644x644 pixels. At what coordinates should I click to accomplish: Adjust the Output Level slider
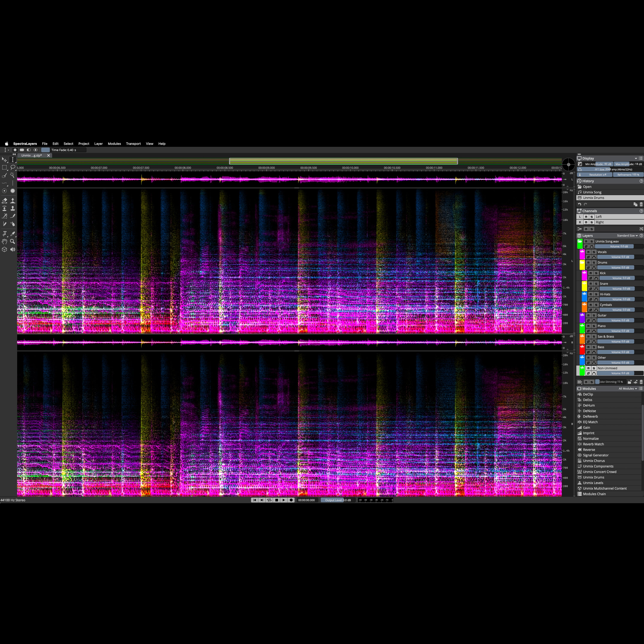click(338, 500)
